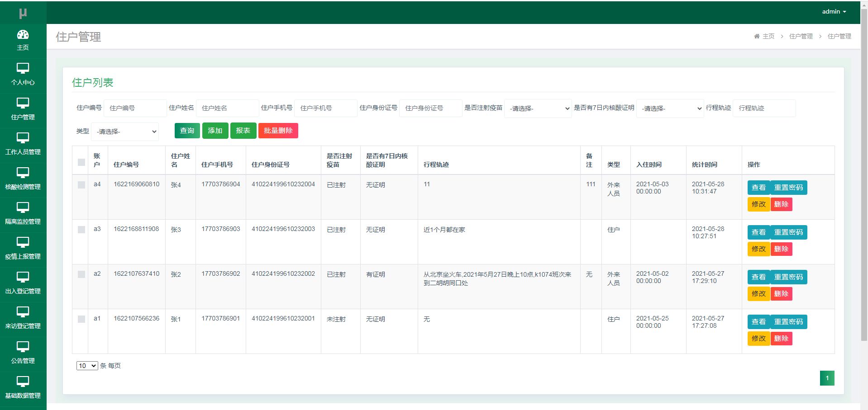
Task: Click the 住户手机号 search input field
Action: 326,108
